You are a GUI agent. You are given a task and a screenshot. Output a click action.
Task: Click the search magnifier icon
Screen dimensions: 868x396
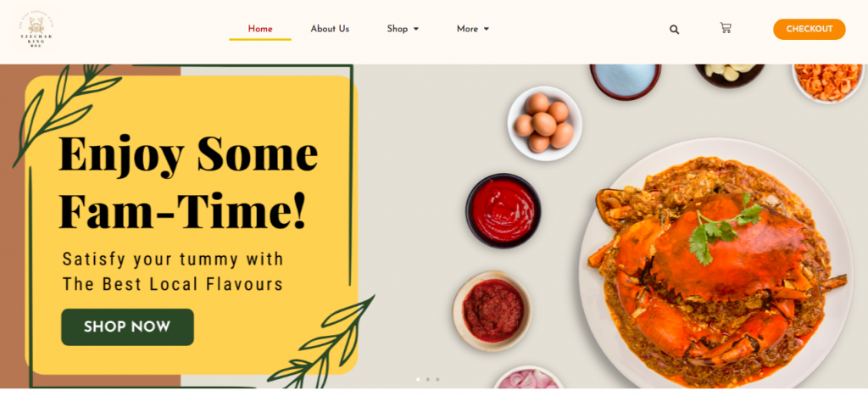[x=674, y=30]
